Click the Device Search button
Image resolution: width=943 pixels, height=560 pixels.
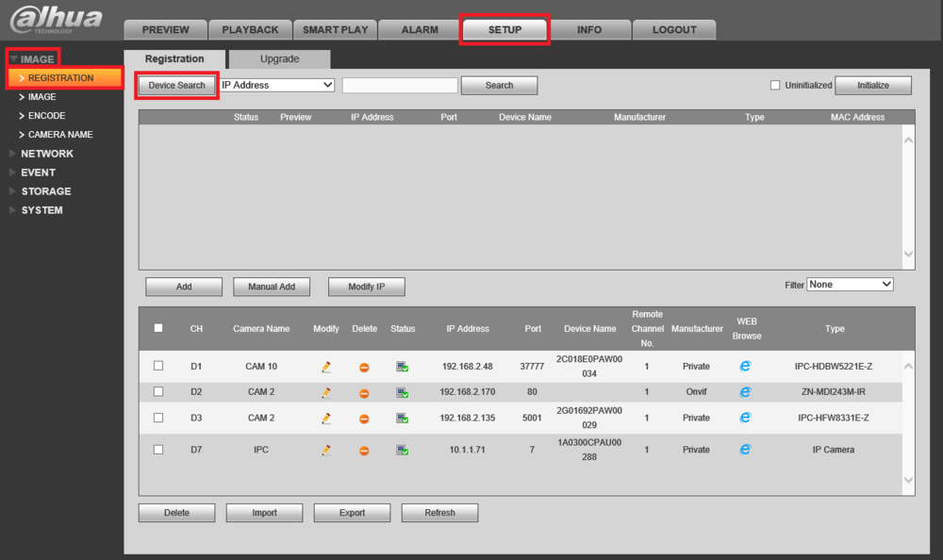[x=177, y=86]
